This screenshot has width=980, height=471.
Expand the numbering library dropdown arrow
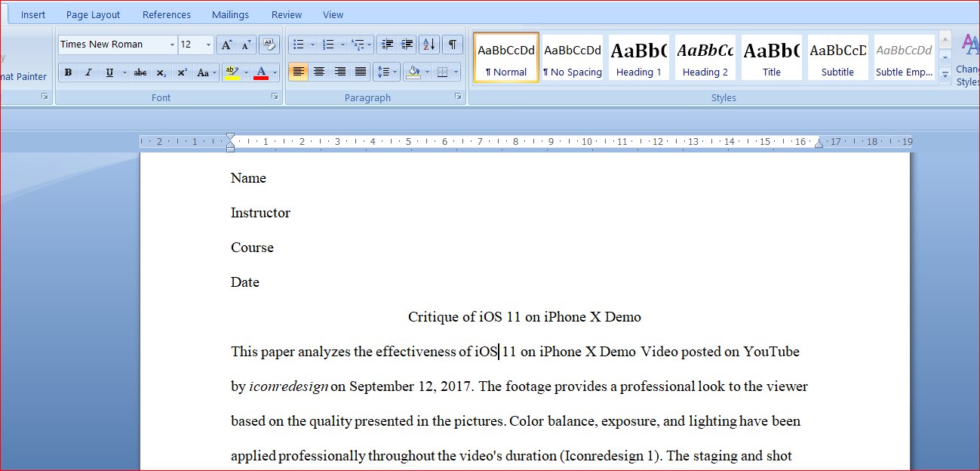click(x=343, y=45)
